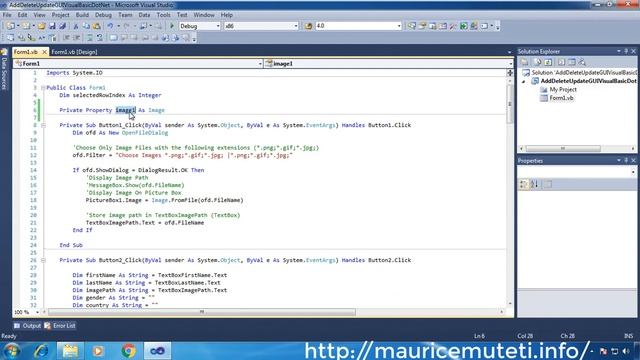
Task: Click the Paste toolbar icon
Action: (97, 26)
